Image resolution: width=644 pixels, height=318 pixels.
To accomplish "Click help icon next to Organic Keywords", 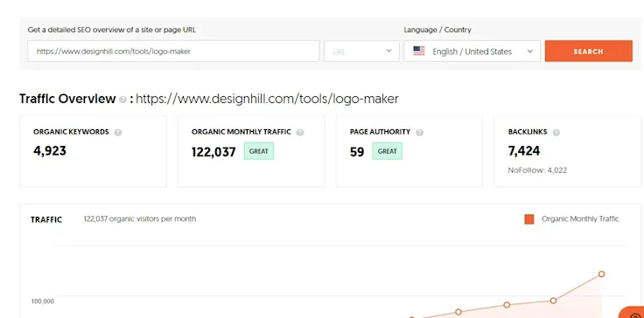I will pyautogui.click(x=118, y=133).
